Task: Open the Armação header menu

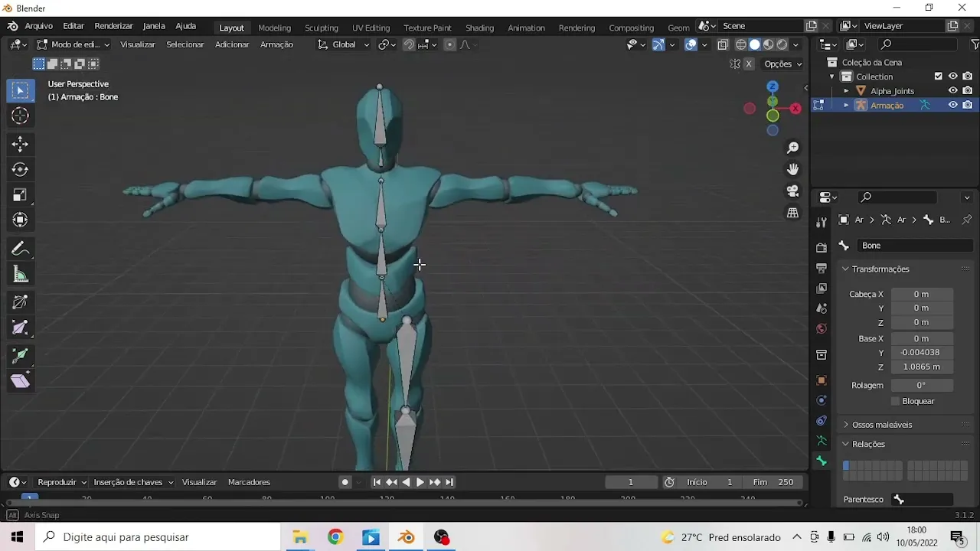Action: [276, 44]
